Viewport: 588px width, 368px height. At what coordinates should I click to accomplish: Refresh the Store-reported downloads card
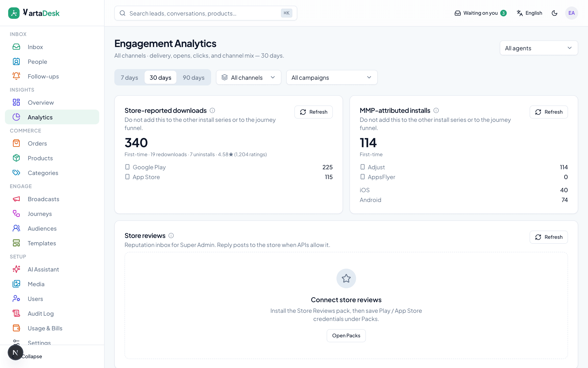(313, 112)
